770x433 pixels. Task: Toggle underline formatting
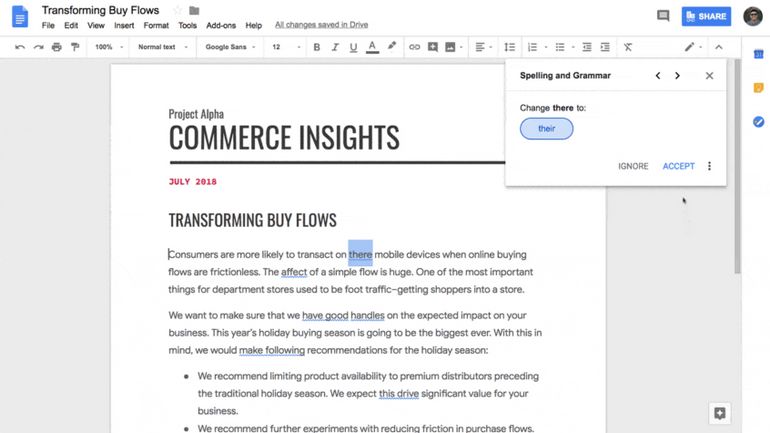coord(352,47)
